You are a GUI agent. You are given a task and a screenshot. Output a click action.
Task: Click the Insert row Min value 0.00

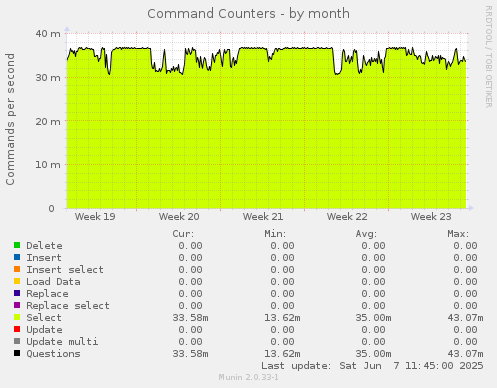pyautogui.click(x=282, y=258)
